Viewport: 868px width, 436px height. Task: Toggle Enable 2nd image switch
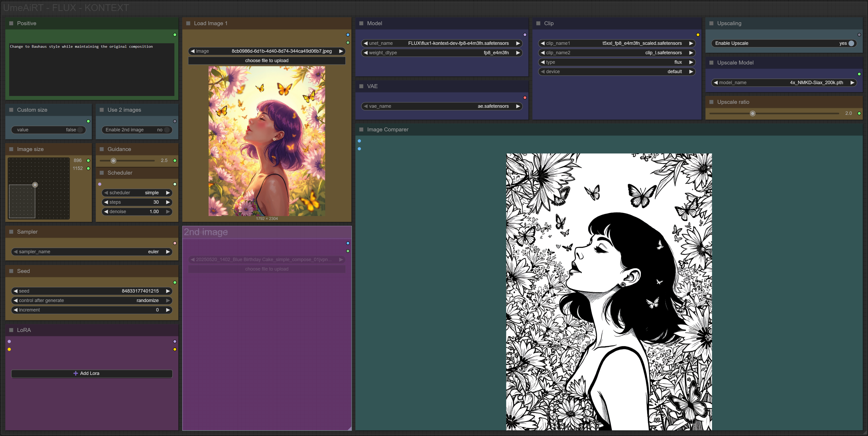coord(167,130)
